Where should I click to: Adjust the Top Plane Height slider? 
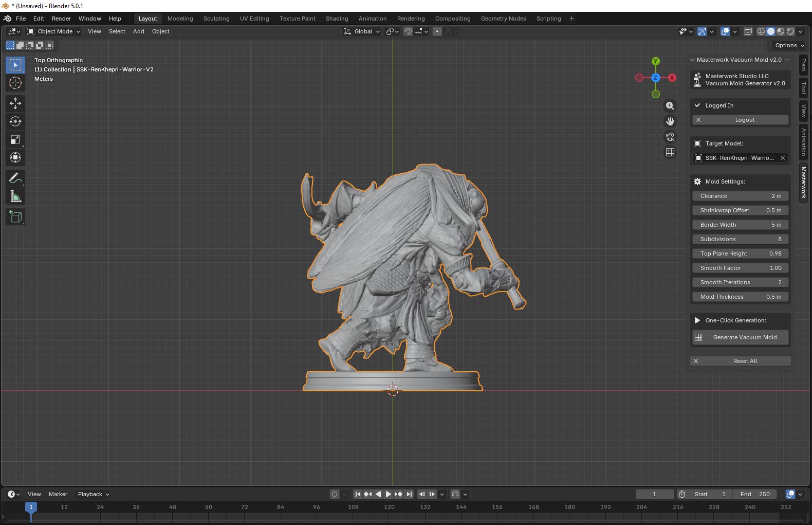[x=740, y=254]
